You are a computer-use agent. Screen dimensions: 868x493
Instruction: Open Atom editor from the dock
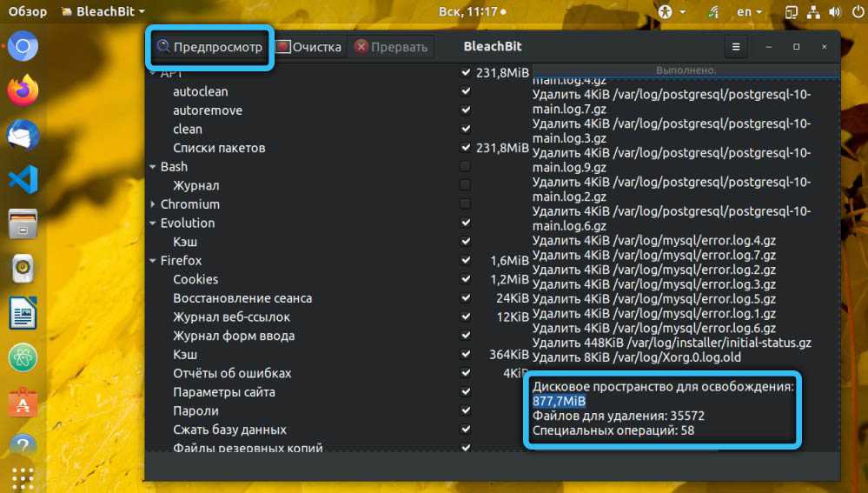pyautogui.click(x=23, y=357)
